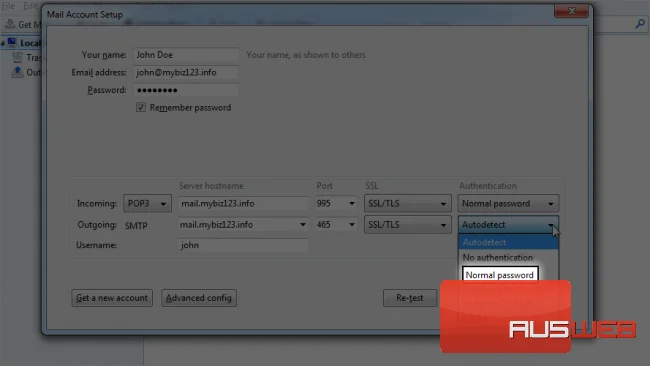Click the Username field containing john

pos(243,245)
